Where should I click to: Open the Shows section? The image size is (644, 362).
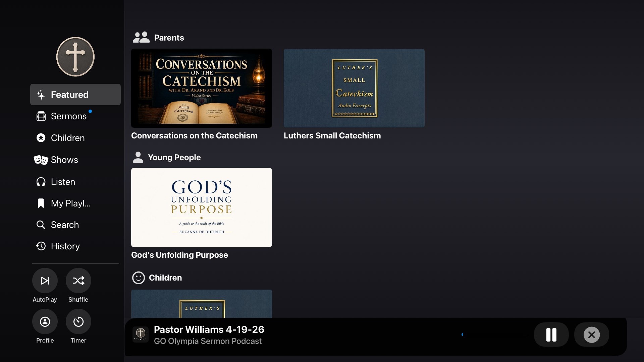[75, 160]
